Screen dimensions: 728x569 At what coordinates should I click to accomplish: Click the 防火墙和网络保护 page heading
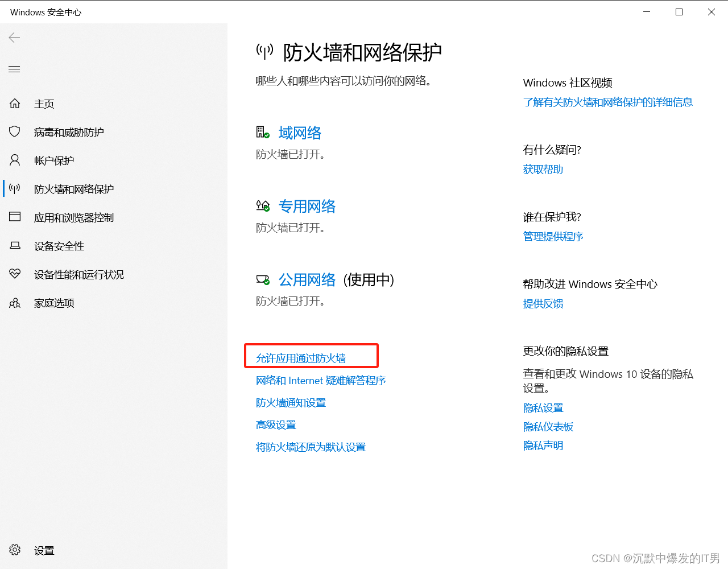tap(362, 52)
